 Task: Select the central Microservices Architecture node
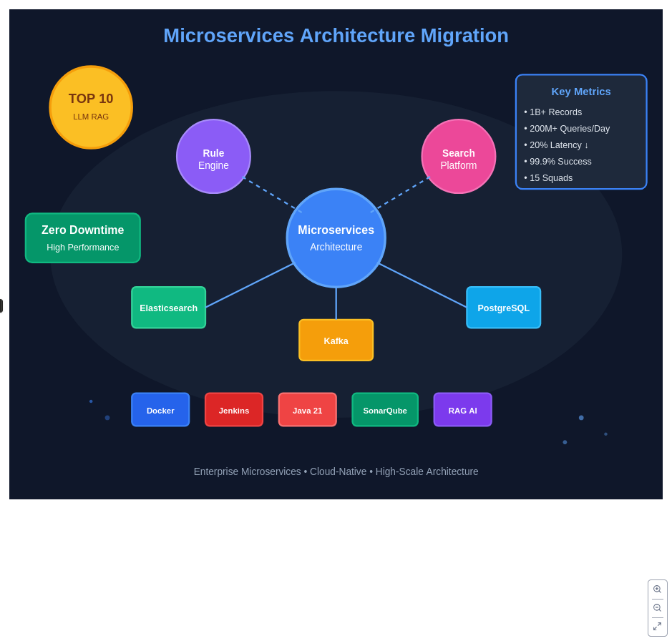336,238
